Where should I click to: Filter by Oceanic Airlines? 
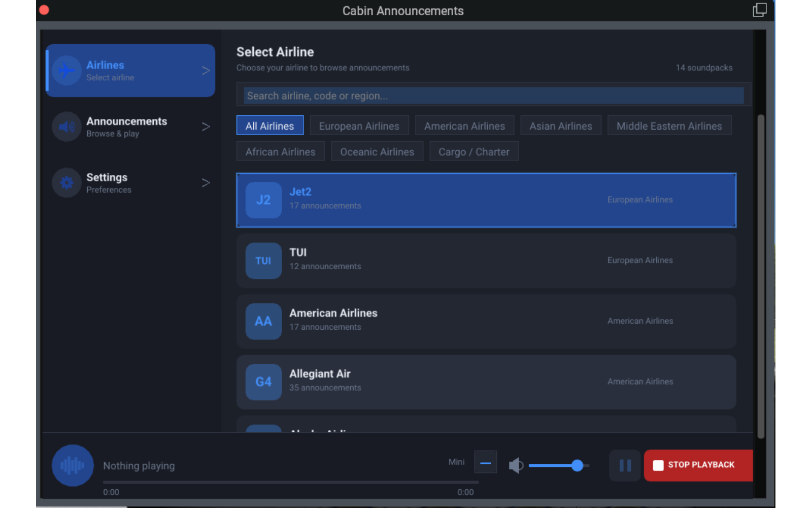[377, 151]
